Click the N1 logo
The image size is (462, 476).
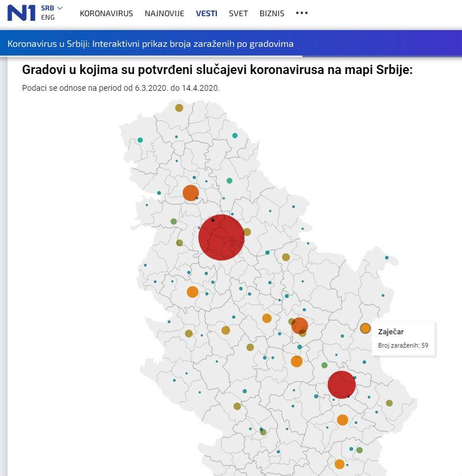click(21, 13)
